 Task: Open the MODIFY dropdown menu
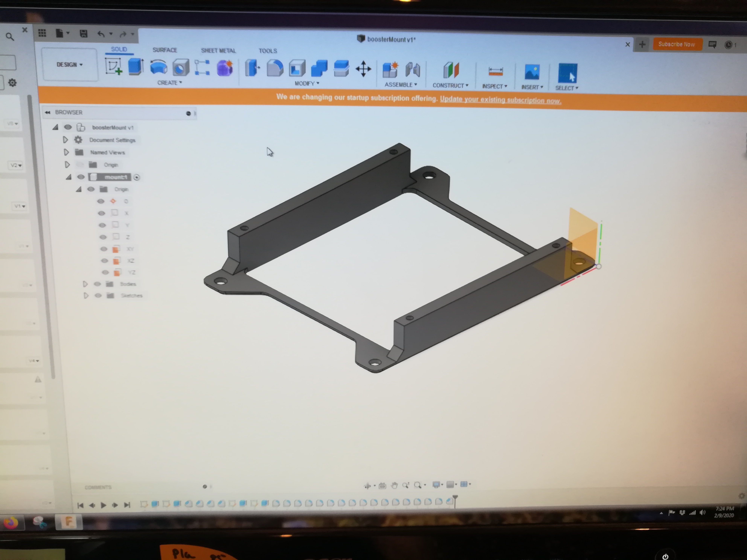(x=307, y=83)
